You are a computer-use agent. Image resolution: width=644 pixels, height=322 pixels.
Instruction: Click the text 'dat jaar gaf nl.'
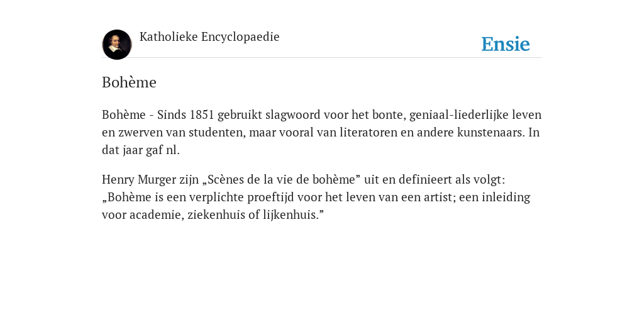[x=141, y=150]
